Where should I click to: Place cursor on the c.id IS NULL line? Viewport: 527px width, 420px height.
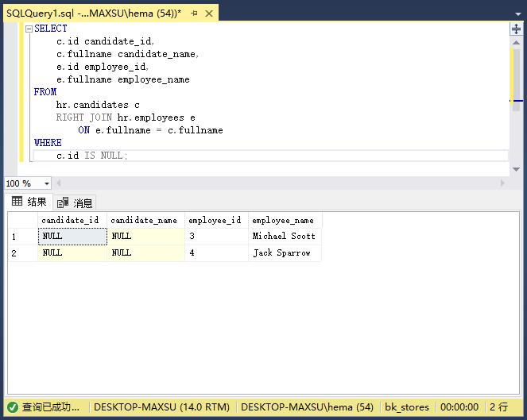click(91, 156)
